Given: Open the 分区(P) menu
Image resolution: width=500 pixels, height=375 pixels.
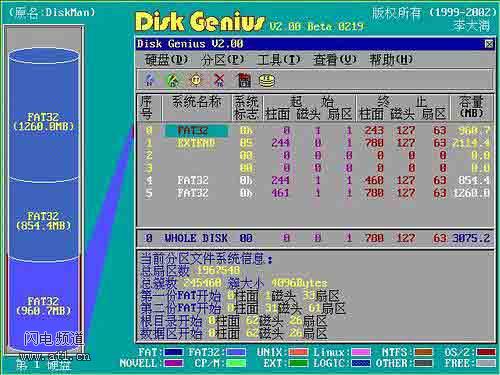Looking at the screenshot, I should tap(222, 60).
